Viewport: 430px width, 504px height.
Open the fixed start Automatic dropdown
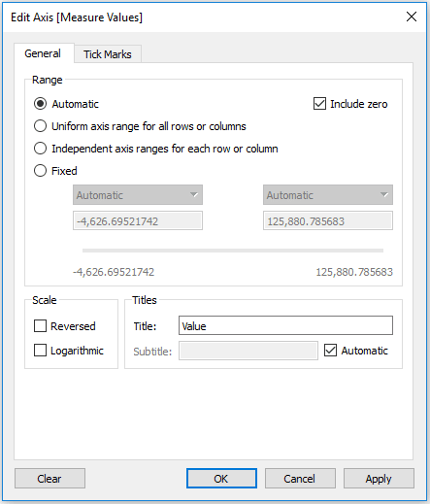coord(138,195)
